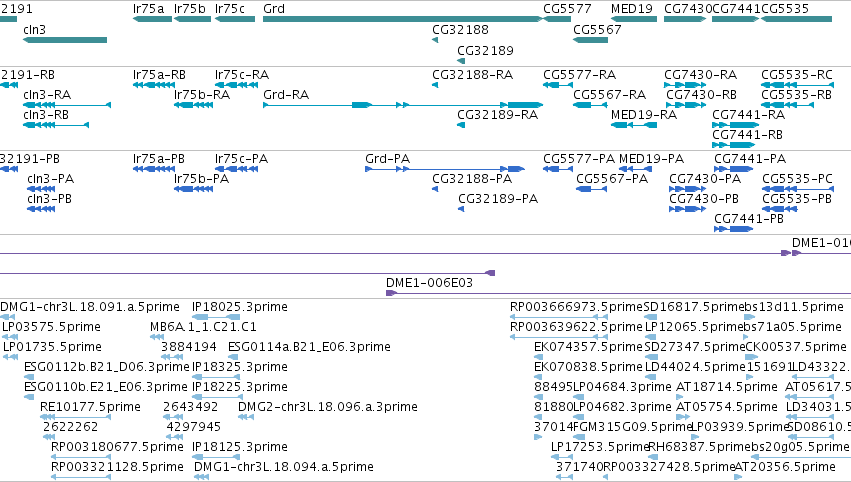Click the CG7441 gene label

(x=736, y=9)
